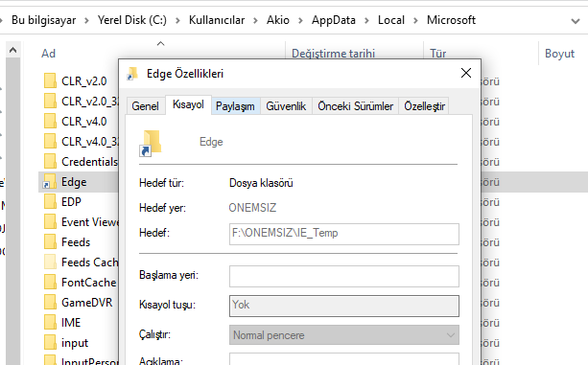Open the Güvenlik tab
This screenshot has width=588, height=365.
point(286,106)
